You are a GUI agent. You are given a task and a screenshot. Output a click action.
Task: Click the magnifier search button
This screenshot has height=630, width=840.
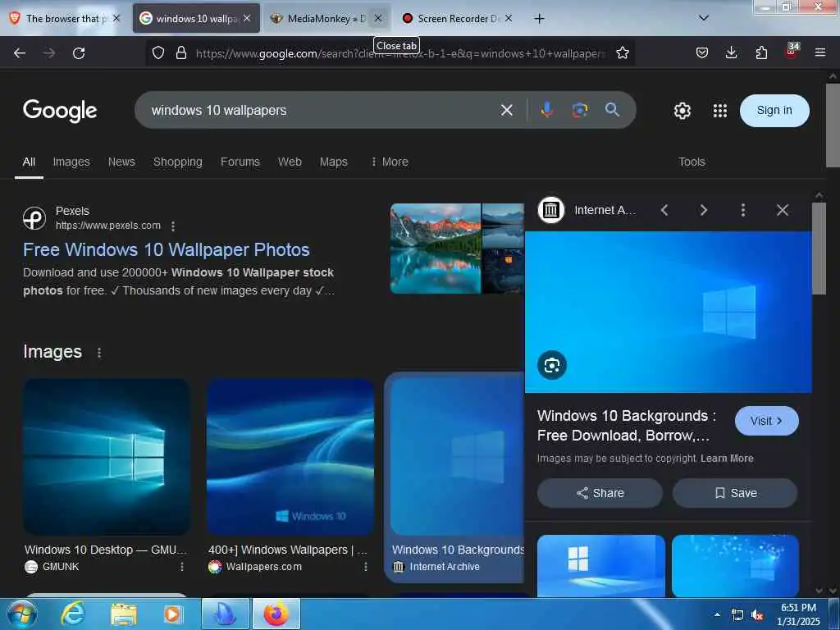pos(612,110)
